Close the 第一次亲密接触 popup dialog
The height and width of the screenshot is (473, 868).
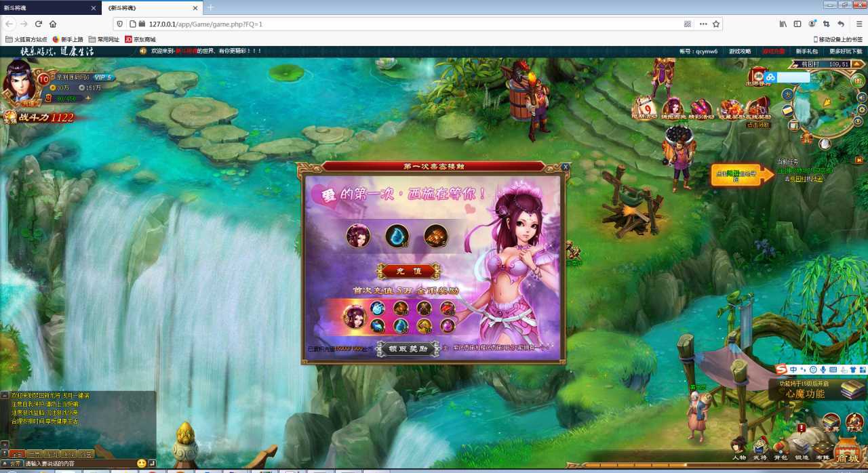click(566, 166)
